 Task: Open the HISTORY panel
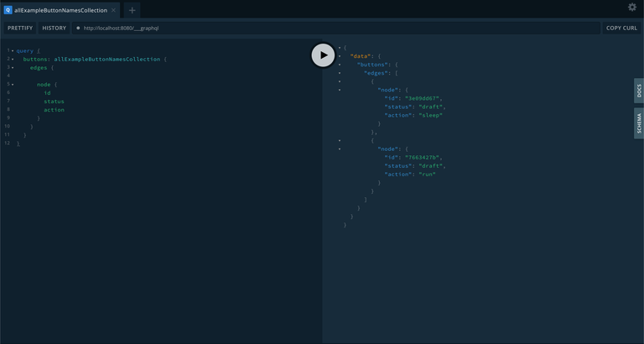(x=54, y=28)
